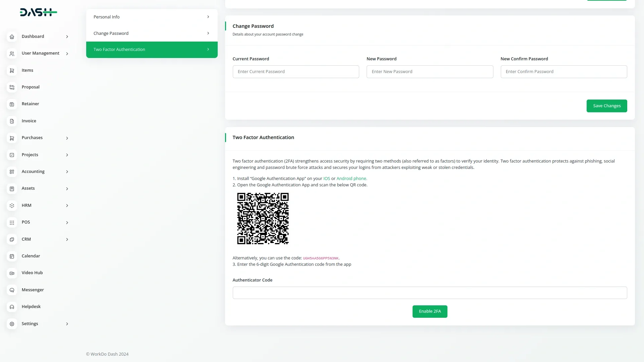Viewport: 644px width, 362px height.
Task: Click the Save Changes button
Action: pos(606,106)
